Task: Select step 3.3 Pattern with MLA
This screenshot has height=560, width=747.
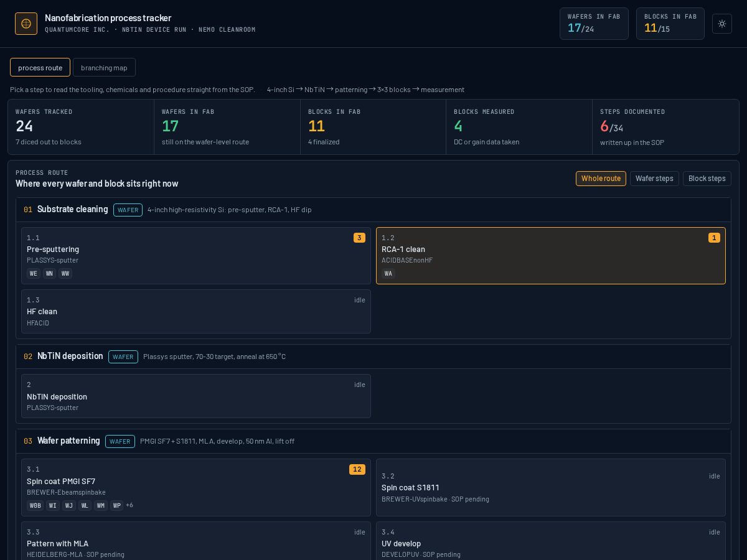Action: click(196, 541)
